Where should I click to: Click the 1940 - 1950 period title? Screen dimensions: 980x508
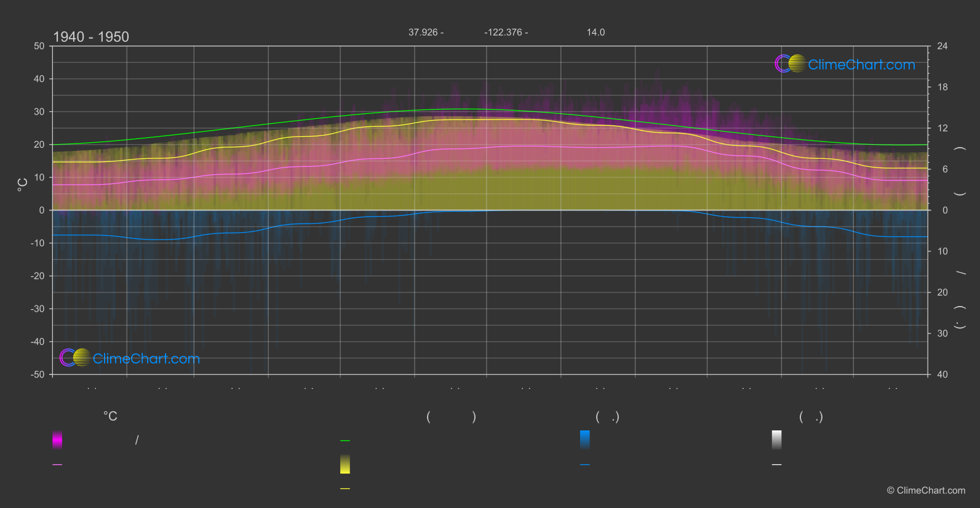(x=91, y=37)
